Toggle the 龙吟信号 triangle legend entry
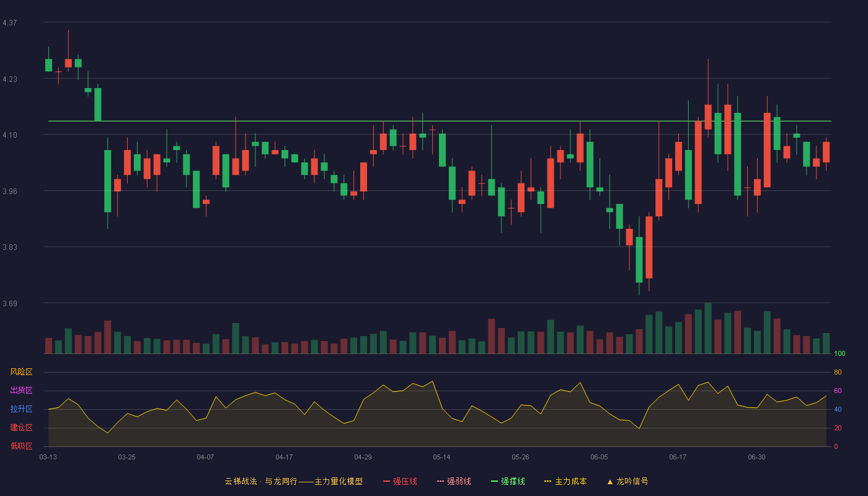868x496 pixels. (x=627, y=481)
